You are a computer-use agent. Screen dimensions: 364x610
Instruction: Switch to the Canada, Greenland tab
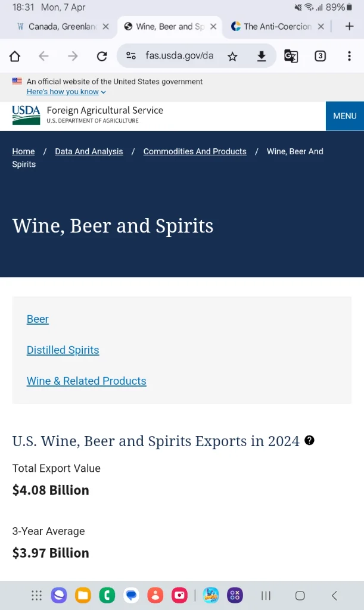click(60, 26)
